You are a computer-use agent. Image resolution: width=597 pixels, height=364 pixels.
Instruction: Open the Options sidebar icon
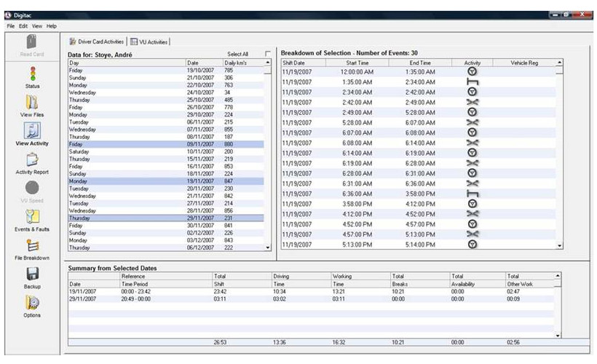32,303
